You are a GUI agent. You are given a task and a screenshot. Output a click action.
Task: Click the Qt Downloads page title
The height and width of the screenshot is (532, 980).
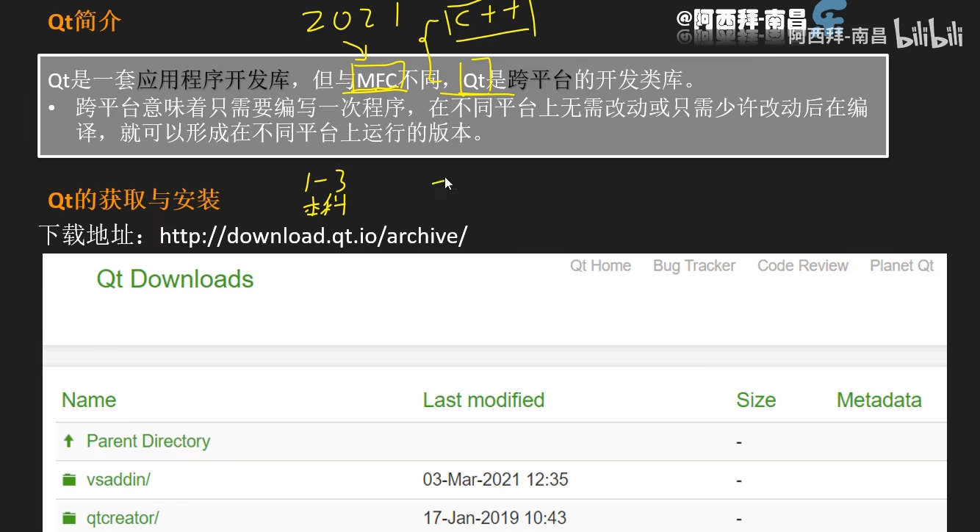click(175, 279)
